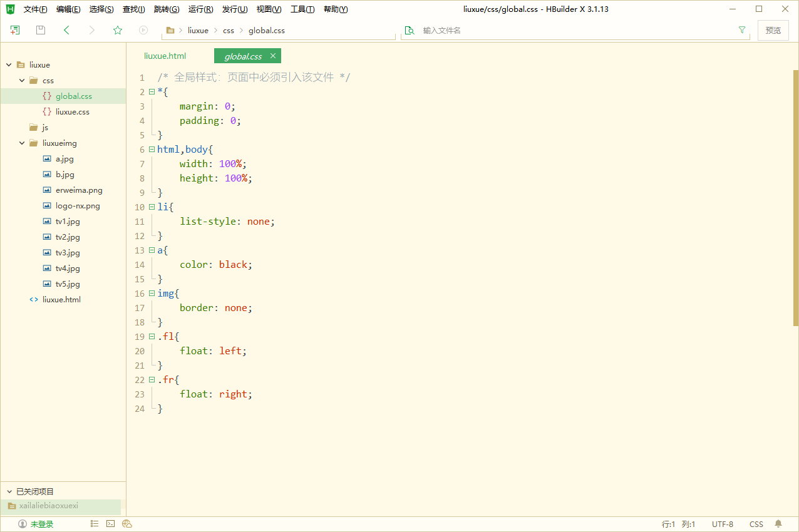Click the user avatar icon in status bar
This screenshot has width=799, height=532.
point(23,524)
